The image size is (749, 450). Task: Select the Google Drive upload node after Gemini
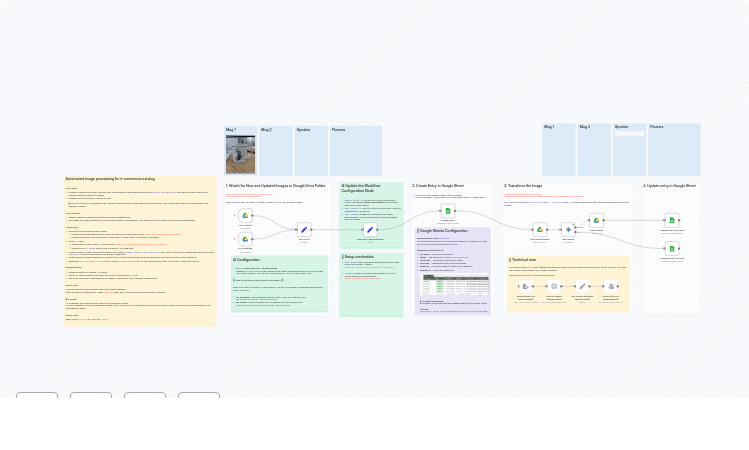click(x=596, y=220)
